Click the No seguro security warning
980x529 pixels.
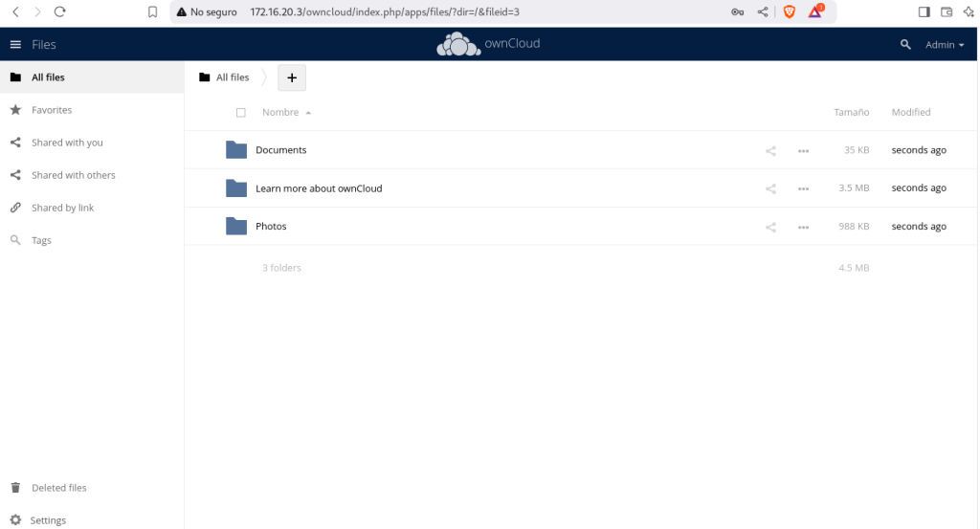tap(207, 11)
